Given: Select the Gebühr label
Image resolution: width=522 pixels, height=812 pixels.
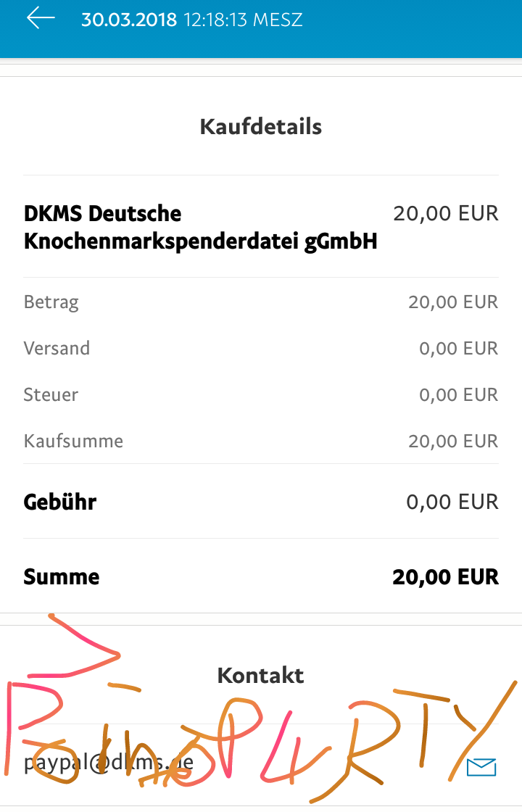Looking at the screenshot, I should point(60,502).
